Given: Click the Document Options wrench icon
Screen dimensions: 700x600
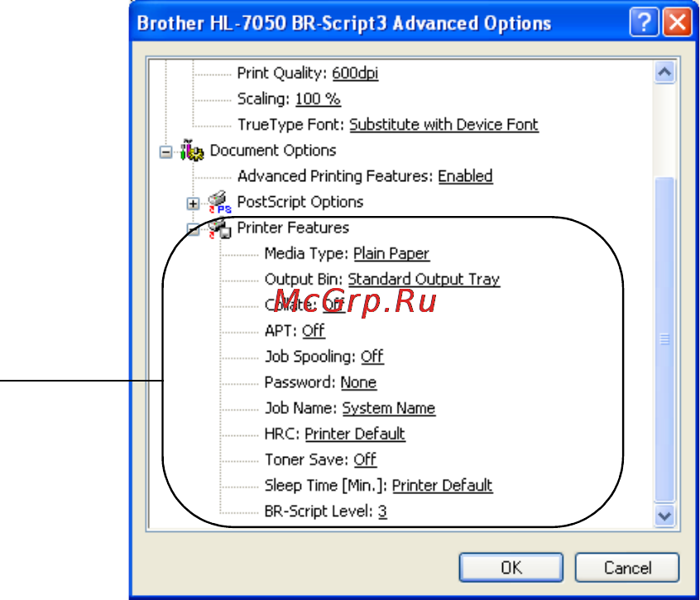Looking at the screenshot, I should [193, 151].
